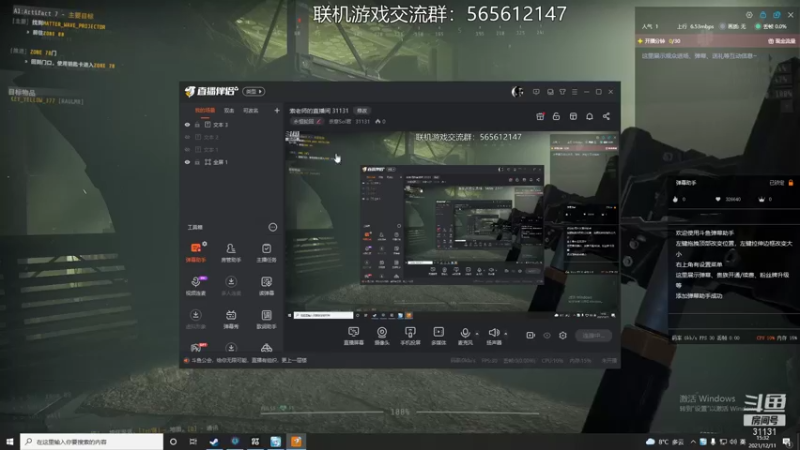
Task: Click the bell notification icon above preview
Action: [589, 116]
